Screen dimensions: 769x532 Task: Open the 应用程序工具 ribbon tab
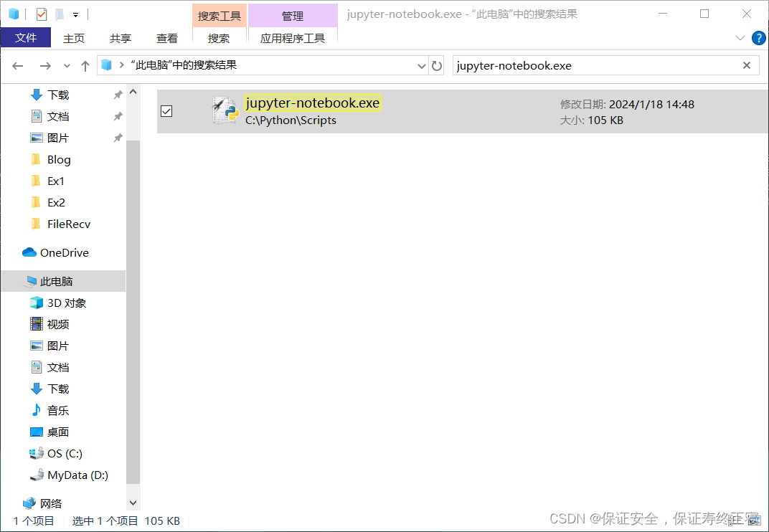click(x=293, y=38)
